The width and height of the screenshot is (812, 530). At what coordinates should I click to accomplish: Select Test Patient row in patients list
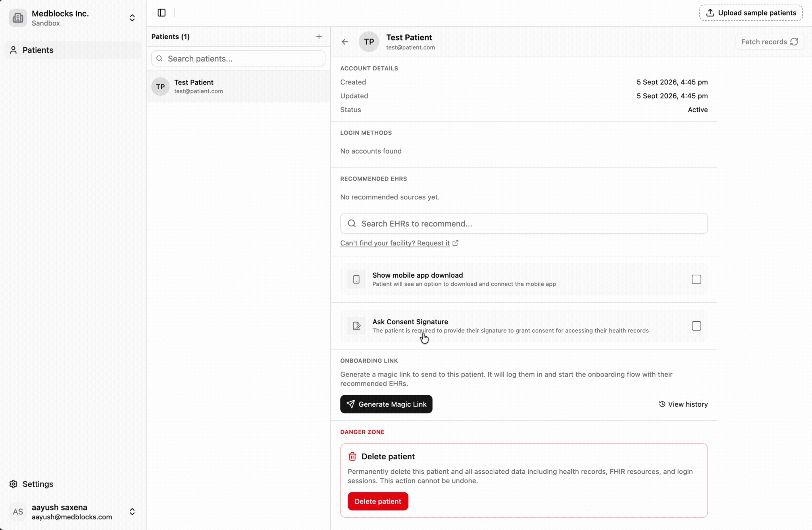click(x=238, y=87)
